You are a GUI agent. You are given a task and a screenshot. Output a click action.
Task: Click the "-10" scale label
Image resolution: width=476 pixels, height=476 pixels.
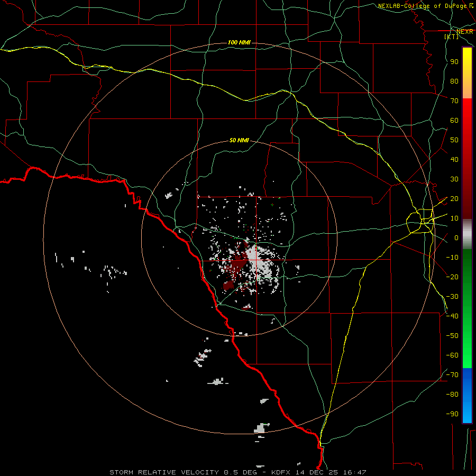pyautogui.click(x=452, y=258)
